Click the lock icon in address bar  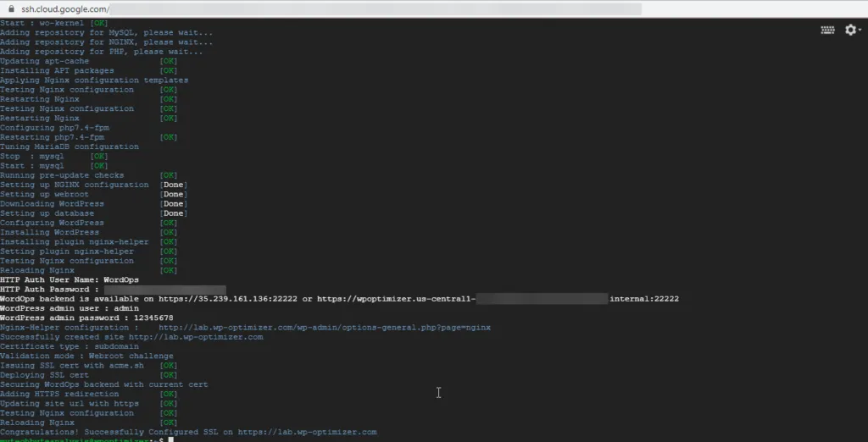(11, 8)
